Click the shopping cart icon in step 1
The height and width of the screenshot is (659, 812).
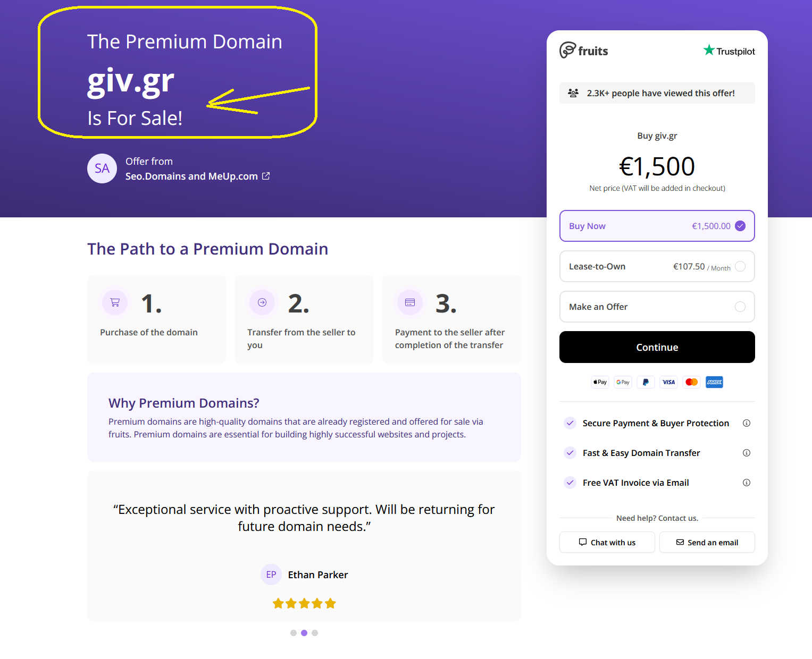[115, 302]
